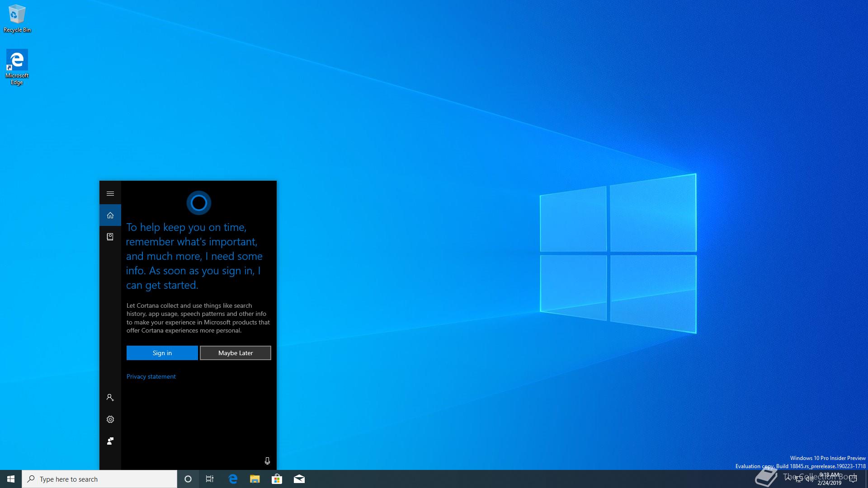Click the microphone icon in Cortana
This screenshot has height=488, width=868.
click(x=267, y=461)
